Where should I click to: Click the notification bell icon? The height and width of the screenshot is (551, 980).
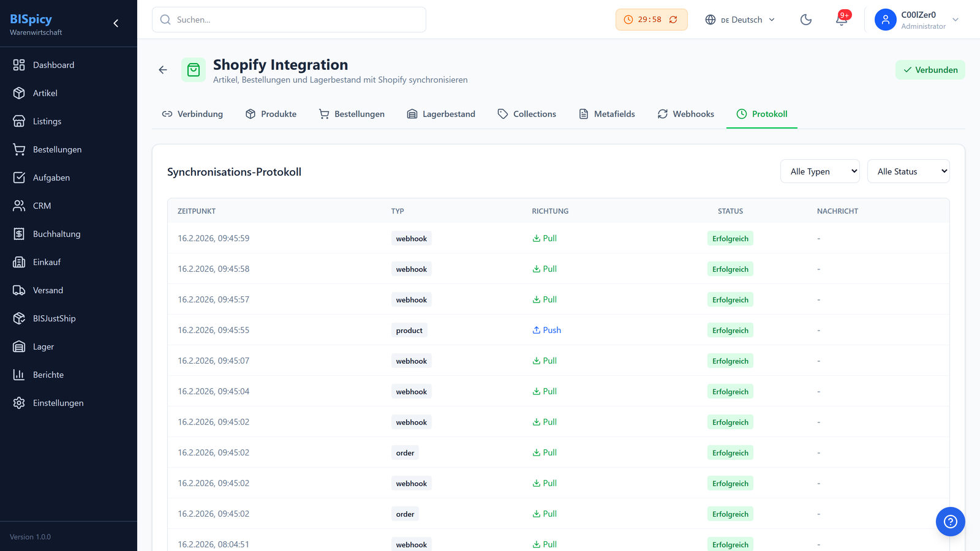[x=842, y=20]
